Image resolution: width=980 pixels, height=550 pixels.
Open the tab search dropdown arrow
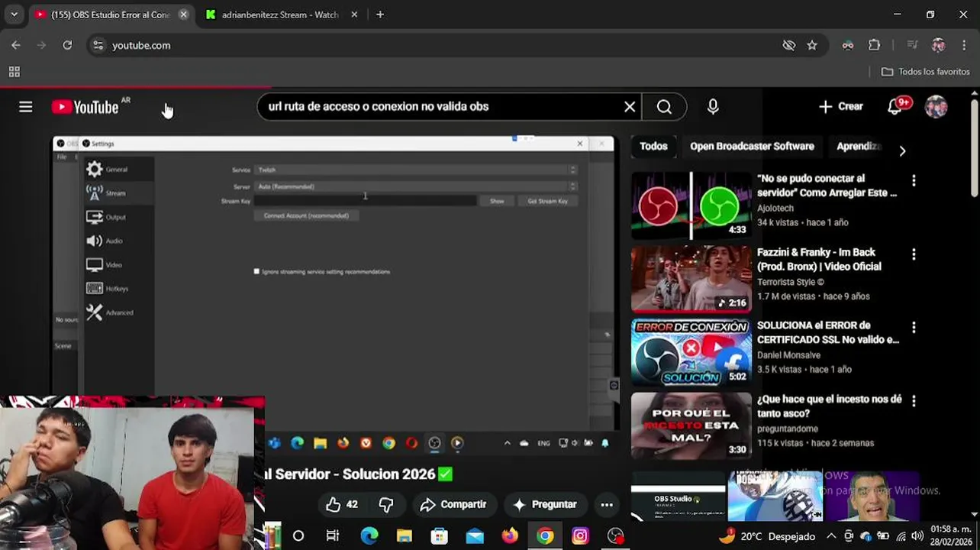[x=14, y=15]
